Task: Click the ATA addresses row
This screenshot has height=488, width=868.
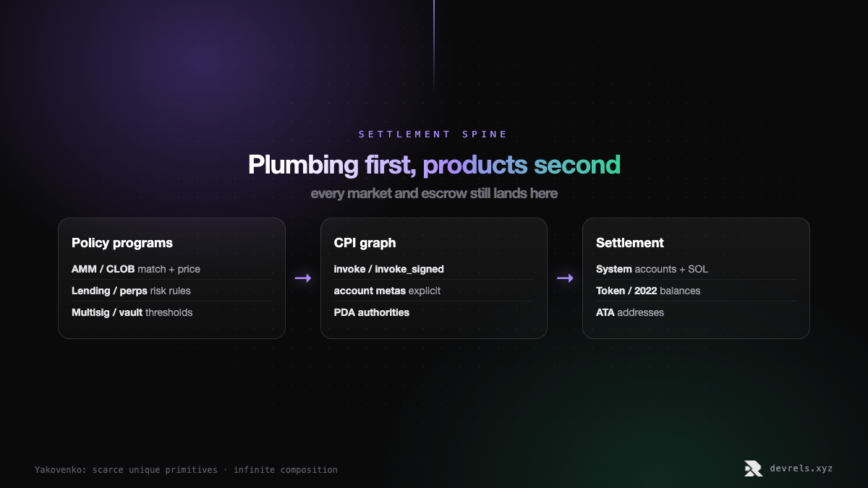Action: click(696, 312)
